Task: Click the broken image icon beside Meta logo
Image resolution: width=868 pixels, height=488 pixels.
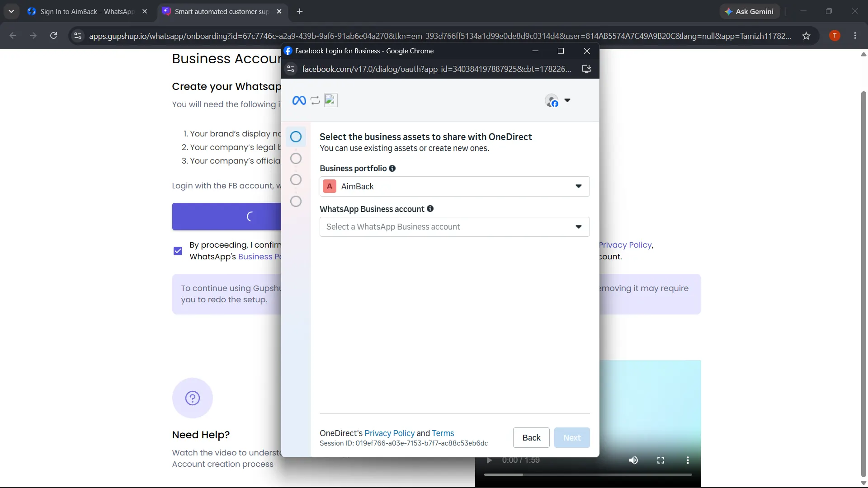Action: pyautogui.click(x=331, y=100)
